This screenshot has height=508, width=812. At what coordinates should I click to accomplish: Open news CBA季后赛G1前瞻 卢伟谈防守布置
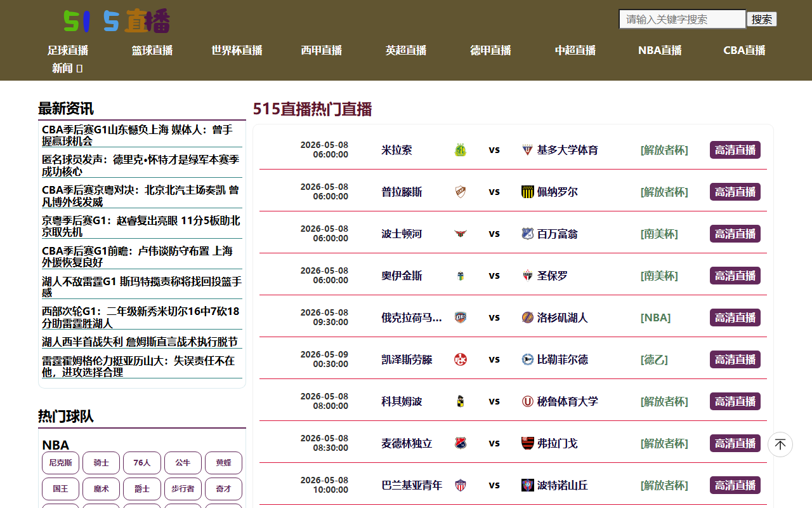pyautogui.click(x=141, y=257)
